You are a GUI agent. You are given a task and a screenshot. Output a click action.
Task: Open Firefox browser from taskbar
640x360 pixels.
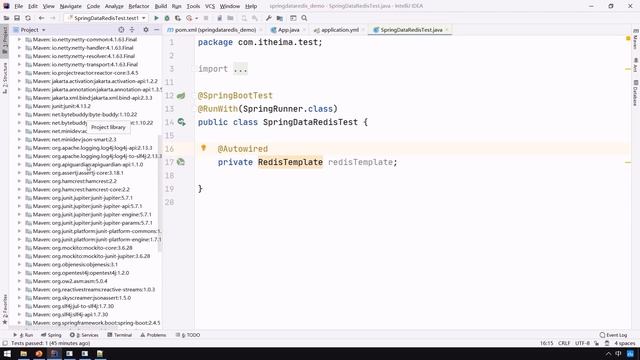click(x=39, y=354)
